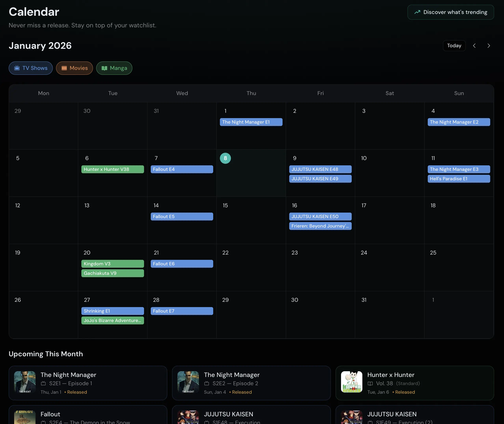
Task: Click the TV icon beside S2E1 — Episode 1
Action: 43,383
